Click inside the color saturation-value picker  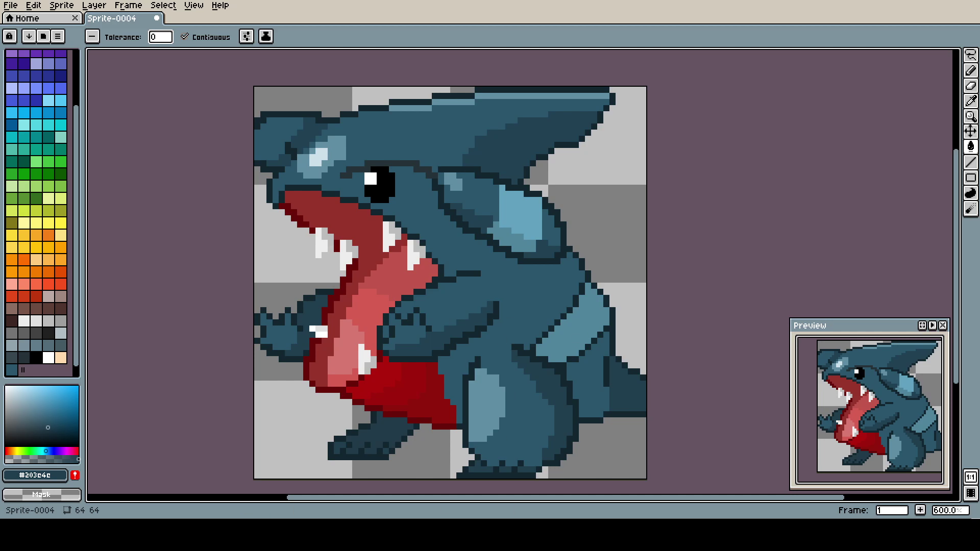tap(42, 416)
